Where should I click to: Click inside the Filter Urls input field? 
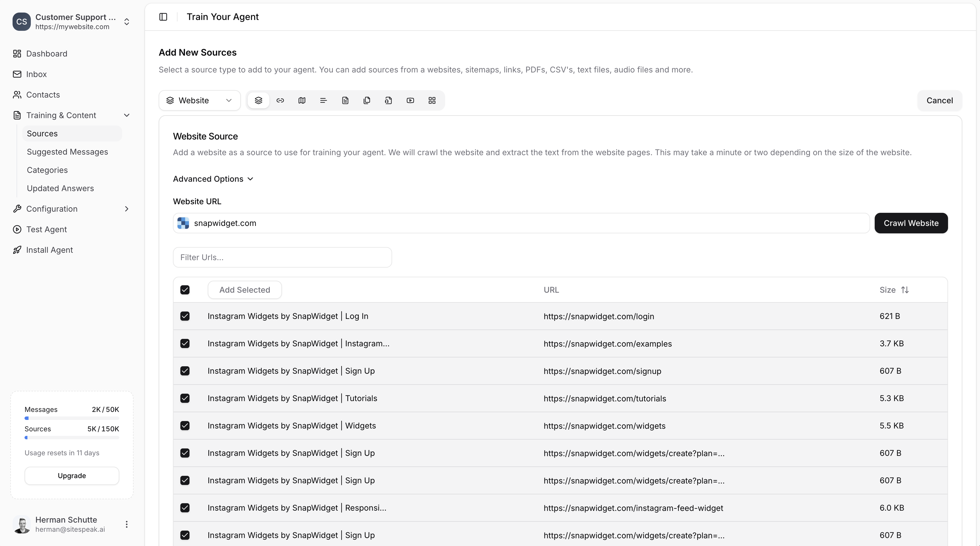pos(282,257)
